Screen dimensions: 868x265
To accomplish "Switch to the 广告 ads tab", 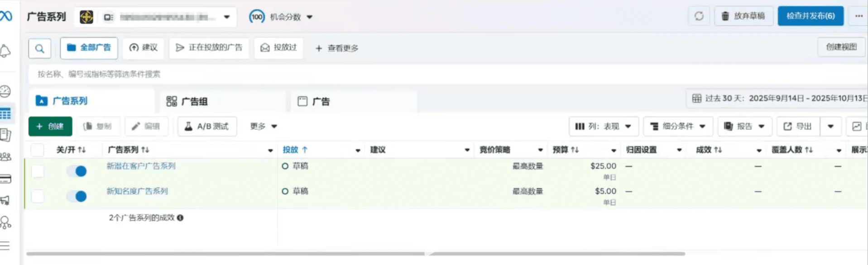I will 354,101.
